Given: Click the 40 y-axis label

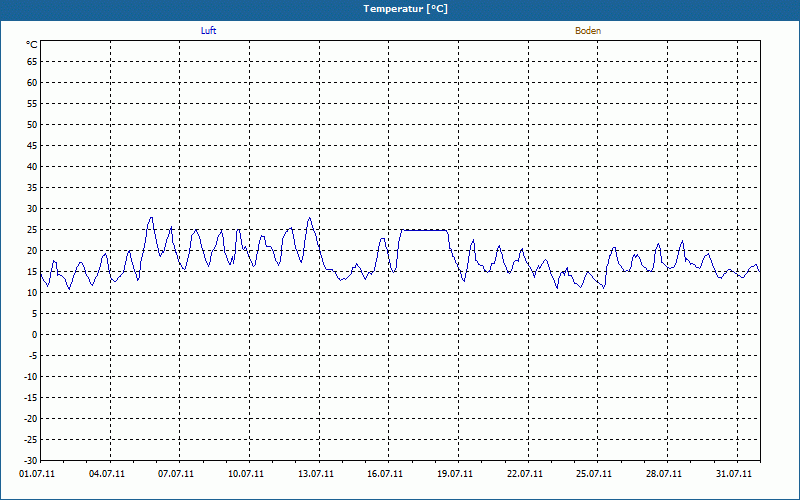Looking at the screenshot, I should coord(32,167).
